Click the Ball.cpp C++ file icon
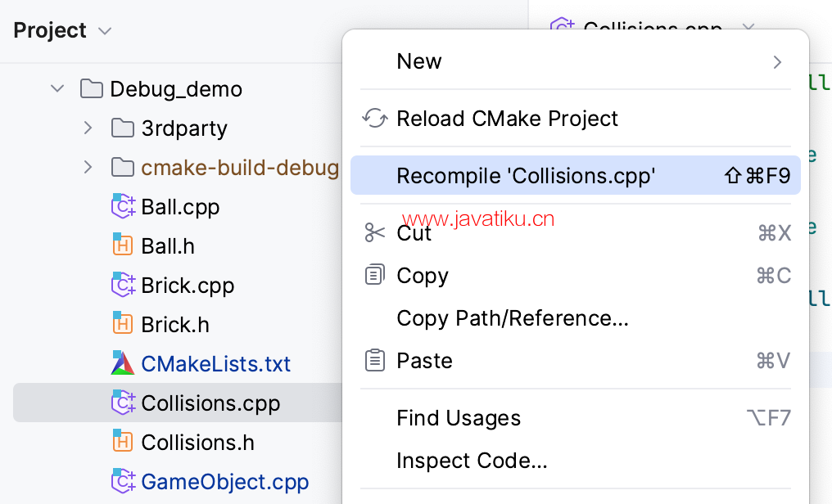Screen dimensions: 832x504 coord(123,207)
